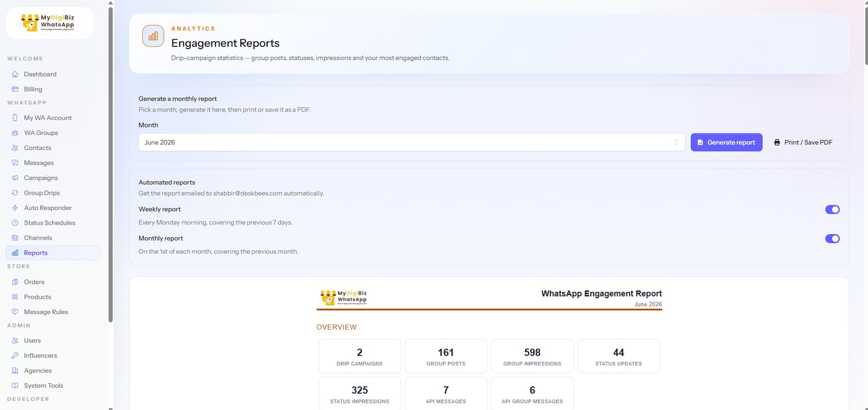Image resolution: width=868 pixels, height=410 pixels.
Task: Click the Group Impressions card showing 598
Action: [x=532, y=356]
